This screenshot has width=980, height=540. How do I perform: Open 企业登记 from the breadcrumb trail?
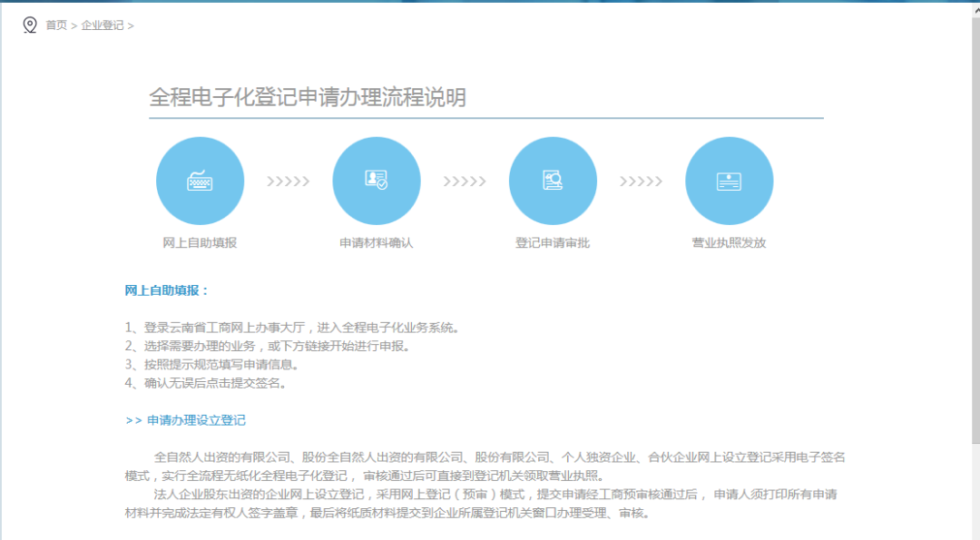pos(103,25)
